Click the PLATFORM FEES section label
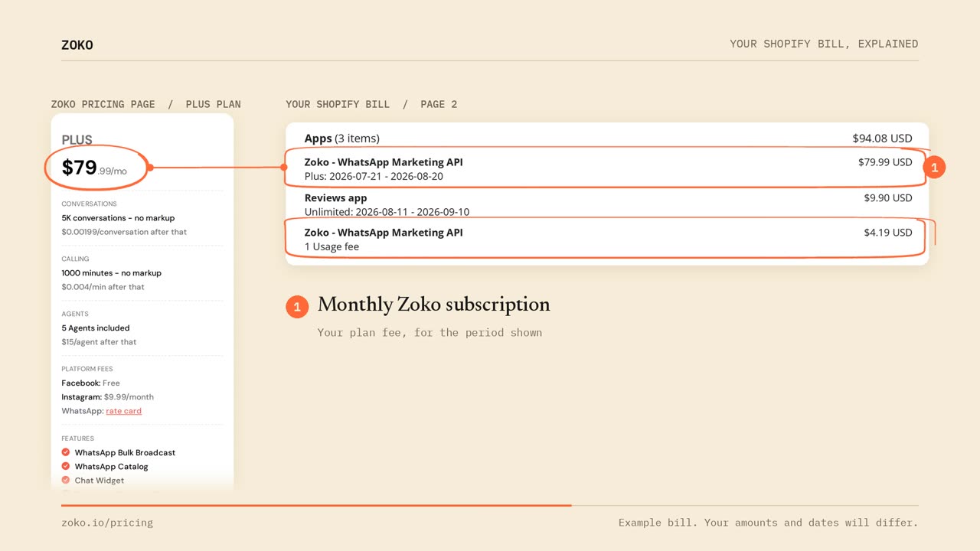 click(x=89, y=369)
